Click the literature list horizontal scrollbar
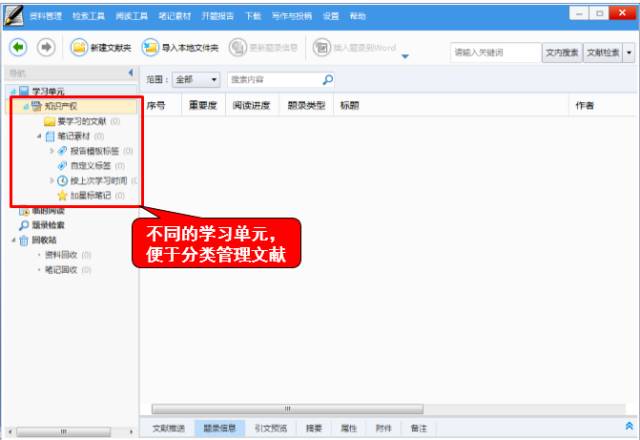 [x=287, y=409]
